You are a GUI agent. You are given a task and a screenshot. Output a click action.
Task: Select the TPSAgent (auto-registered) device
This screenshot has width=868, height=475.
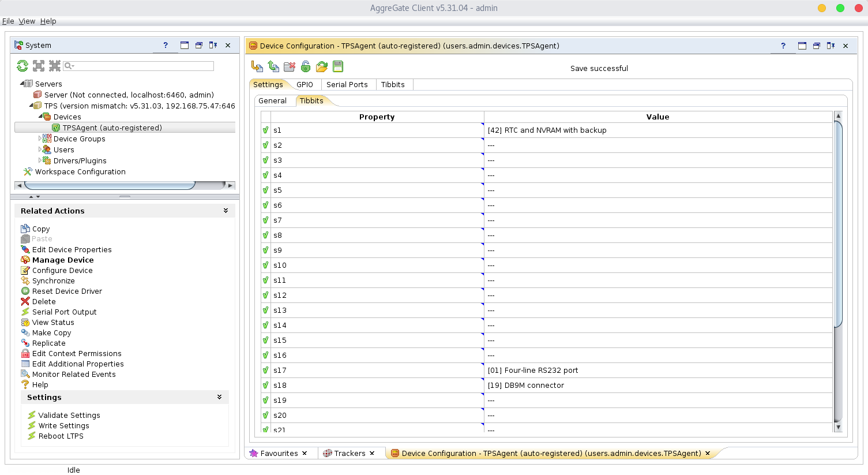click(x=112, y=128)
